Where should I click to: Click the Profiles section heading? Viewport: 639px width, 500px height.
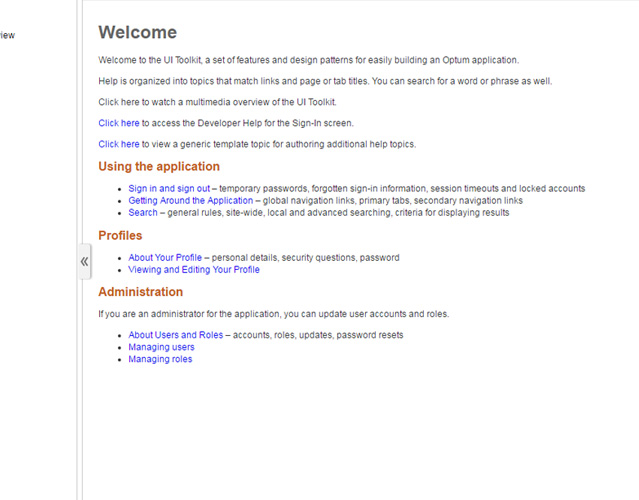(x=120, y=236)
